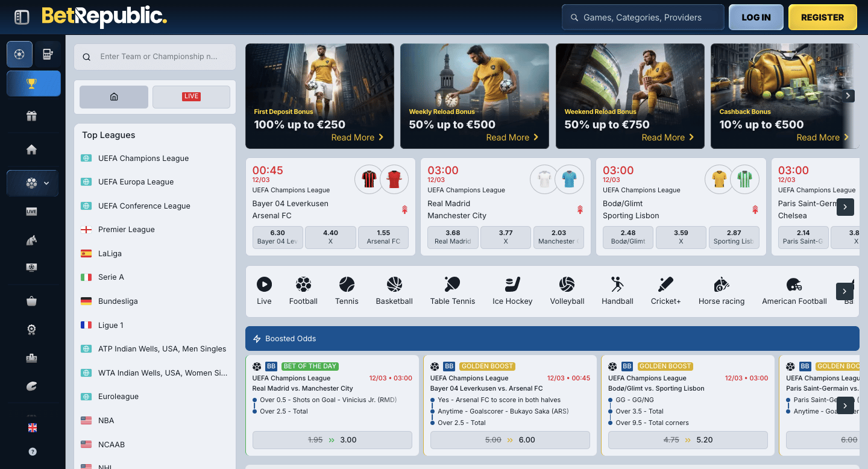Advance the Boosted Odds cards arrow
The height and width of the screenshot is (469, 868).
click(845, 406)
